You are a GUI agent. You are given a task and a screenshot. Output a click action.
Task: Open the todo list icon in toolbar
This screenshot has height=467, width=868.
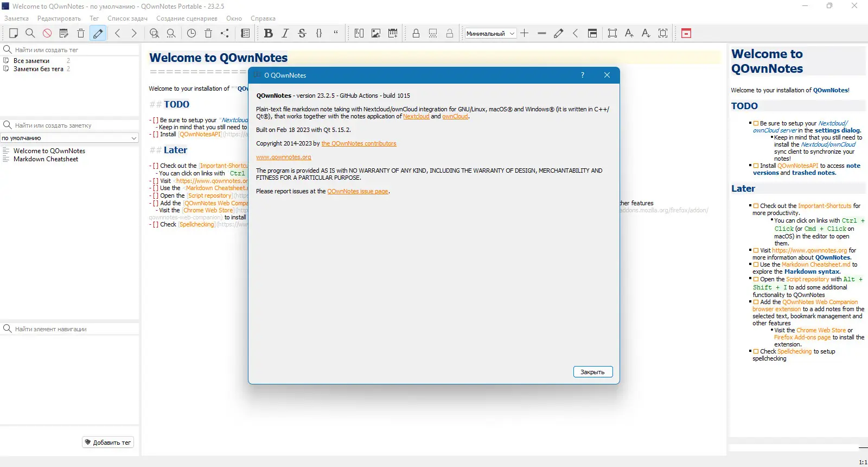click(x=245, y=33)
